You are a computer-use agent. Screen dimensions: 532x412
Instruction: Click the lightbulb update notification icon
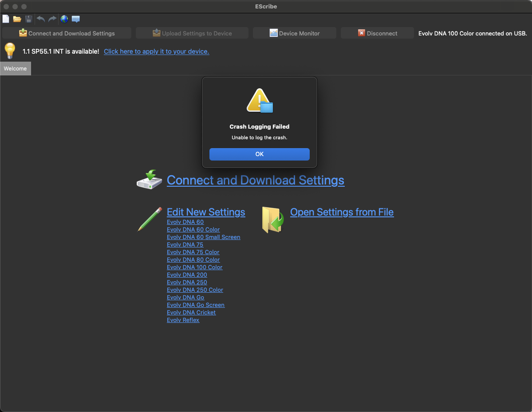(10, 51)
